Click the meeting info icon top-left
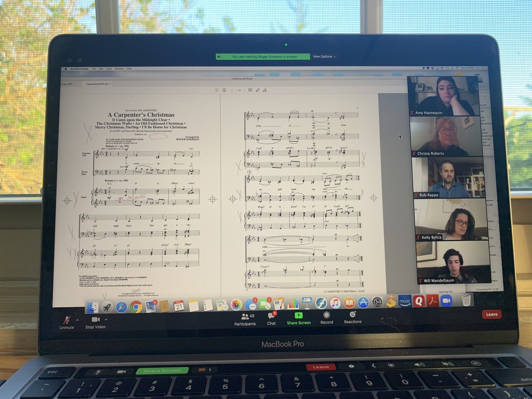The height and width of the screenshot is (399, 532). [70, 60]
